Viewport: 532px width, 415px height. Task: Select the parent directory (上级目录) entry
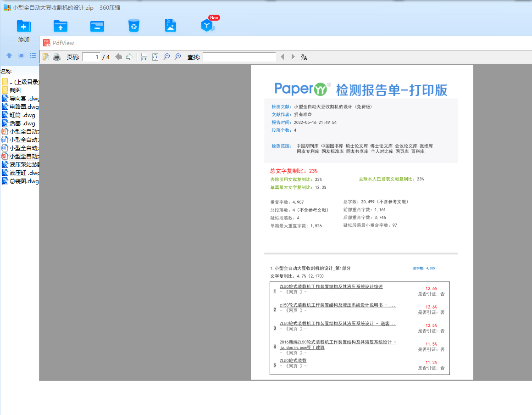20,82
